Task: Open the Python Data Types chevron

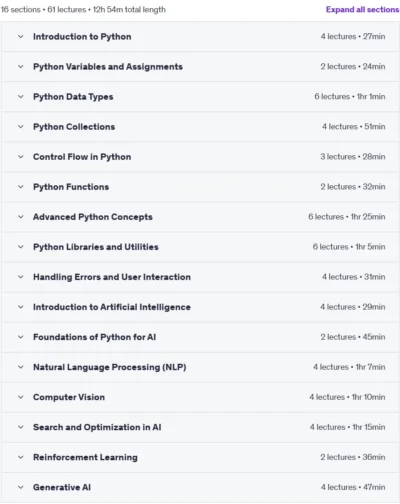Action: click(21, 97)
